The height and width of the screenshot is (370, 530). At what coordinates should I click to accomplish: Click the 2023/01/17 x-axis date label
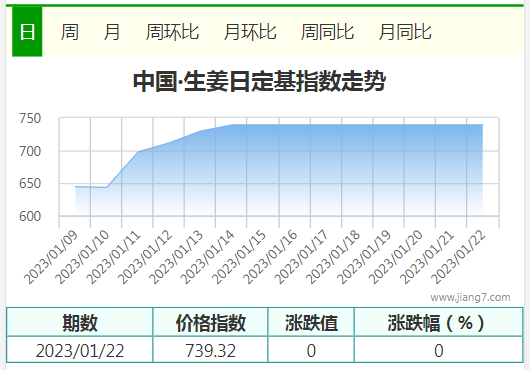point(302,257)
